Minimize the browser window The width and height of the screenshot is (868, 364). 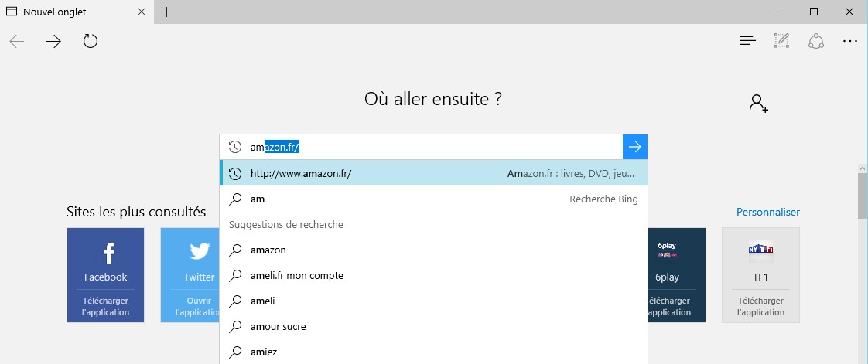click(777, 12)
